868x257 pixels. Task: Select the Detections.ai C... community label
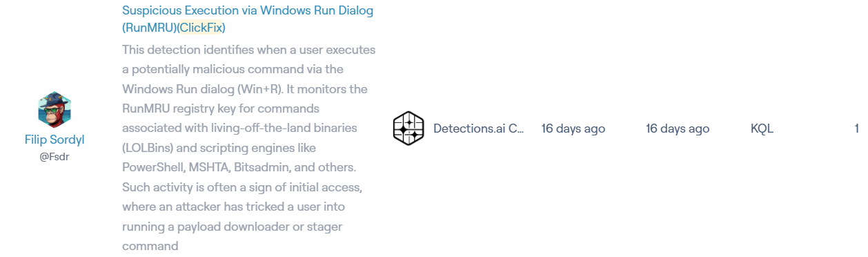[x=479, y=128]
